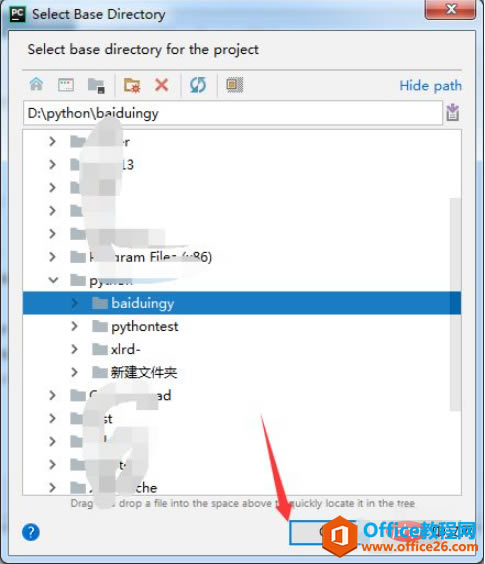Click the Hide path link
This screenshot has height=564, width=485.
(430, 86)
